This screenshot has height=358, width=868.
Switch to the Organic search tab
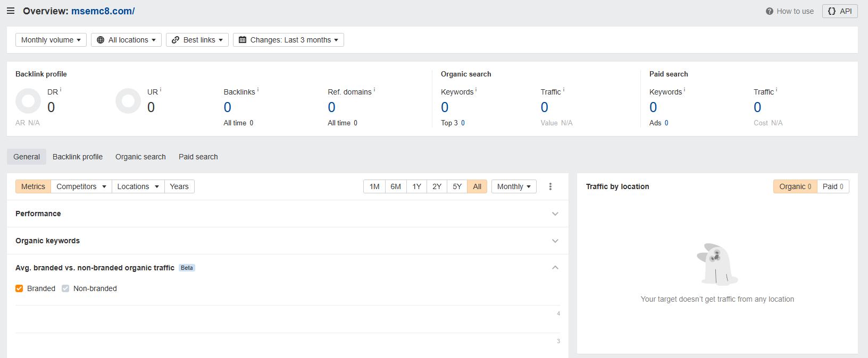click(x=140, y=157)
